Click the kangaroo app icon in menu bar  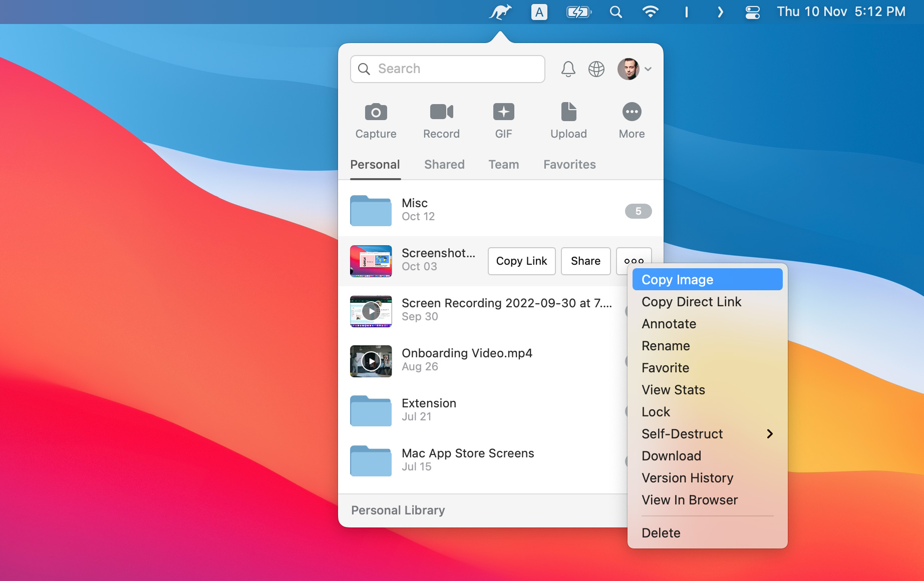coord(500,12)
